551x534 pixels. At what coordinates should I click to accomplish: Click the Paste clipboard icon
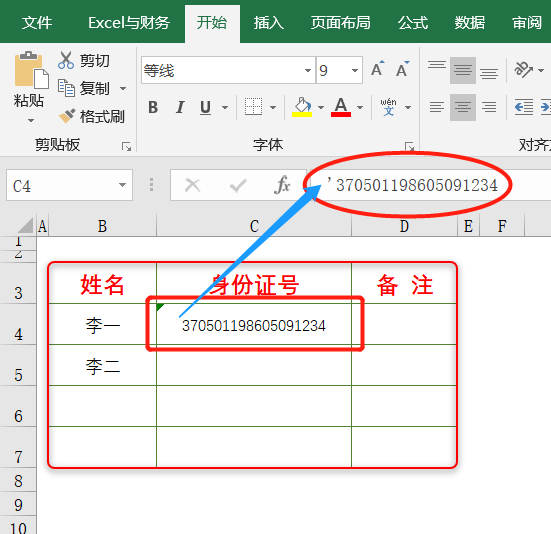coord(31,70)
